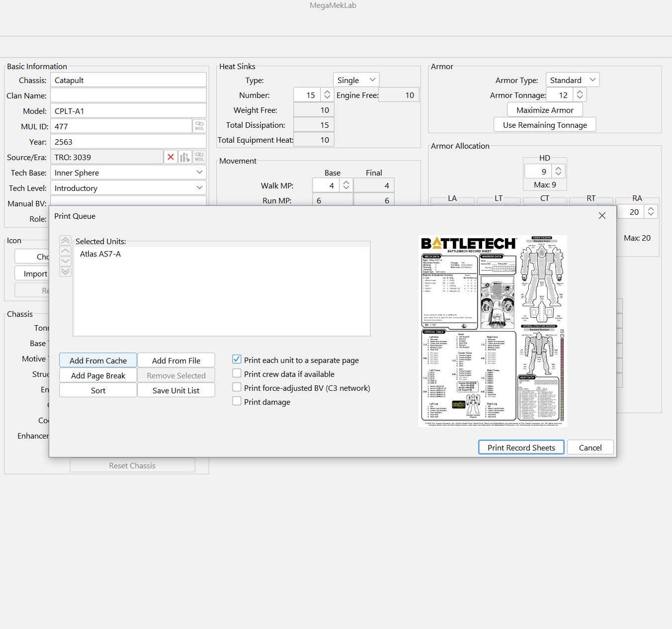The width and height of the screenshot is (672, 629).
Task: Increase the RA armor allocation value
Action: point(651,209)
